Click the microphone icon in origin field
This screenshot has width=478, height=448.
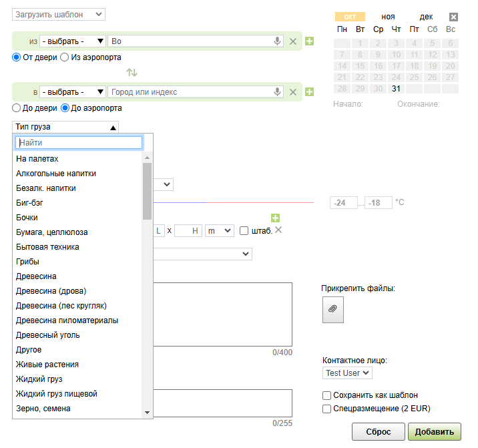pos(278,41)
